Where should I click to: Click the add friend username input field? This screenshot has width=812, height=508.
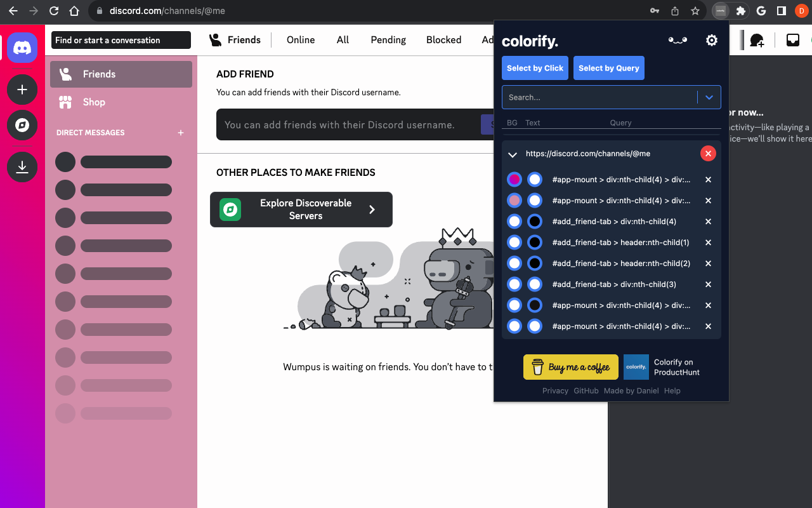tap(349, 124)
